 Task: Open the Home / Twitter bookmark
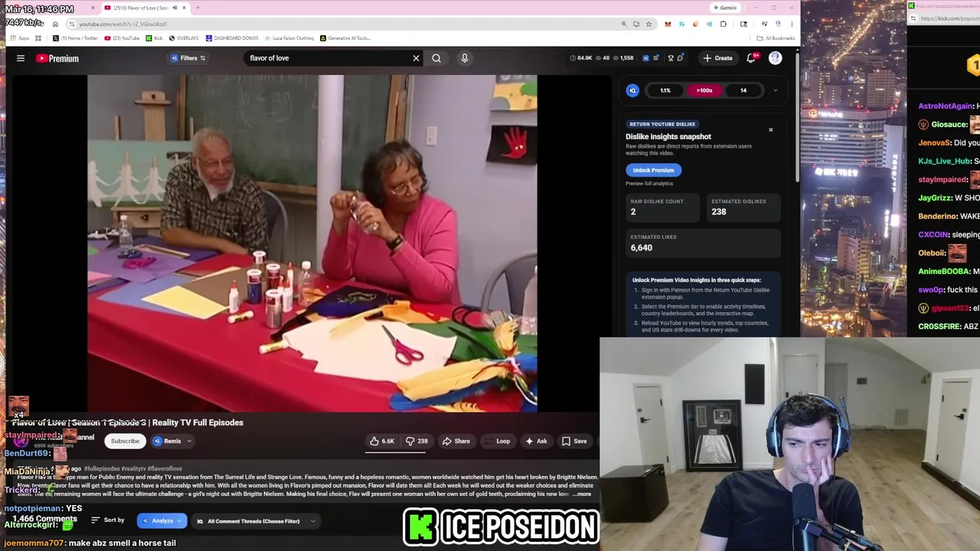(x=76, y=38)
